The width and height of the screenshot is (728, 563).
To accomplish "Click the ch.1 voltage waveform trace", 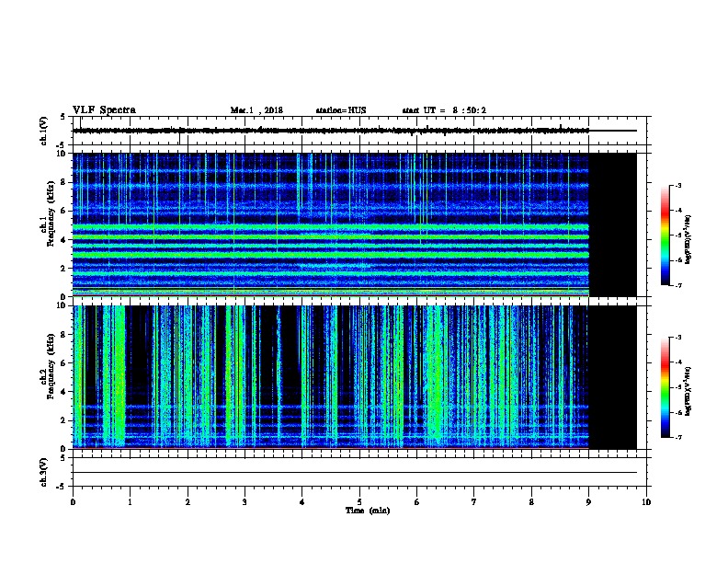I will [331, 131].
